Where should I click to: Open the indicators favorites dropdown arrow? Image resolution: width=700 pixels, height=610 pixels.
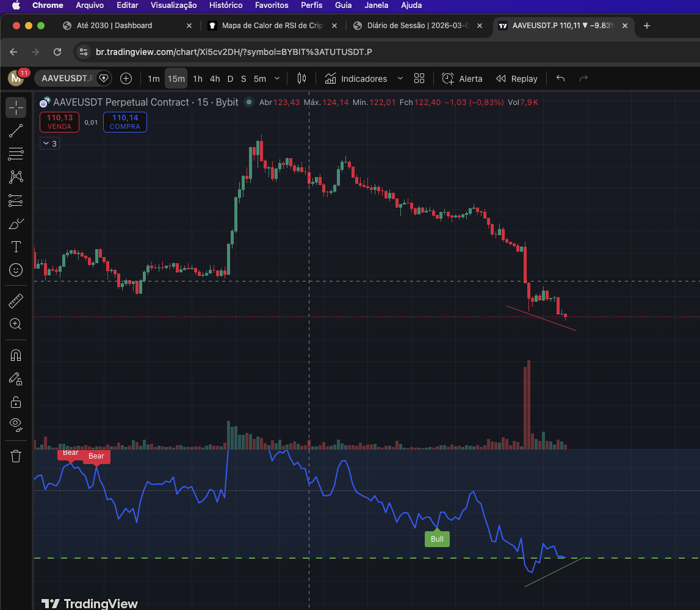[400, 79]
